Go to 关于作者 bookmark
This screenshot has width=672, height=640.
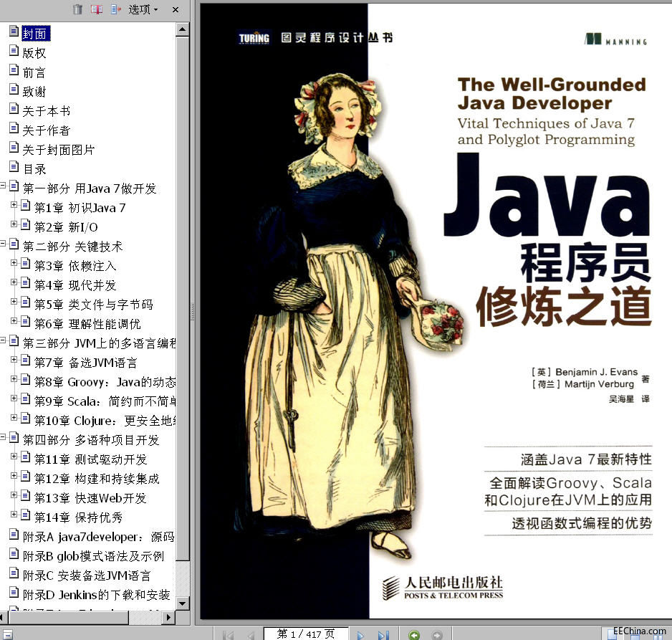47,130
